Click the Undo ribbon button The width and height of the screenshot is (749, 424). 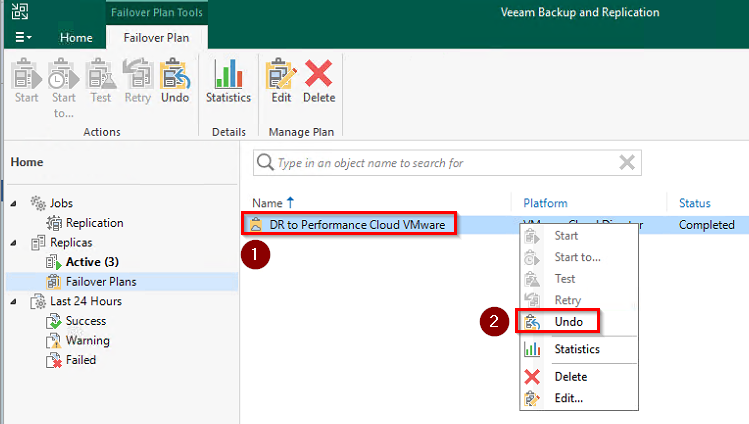point(175,81)
